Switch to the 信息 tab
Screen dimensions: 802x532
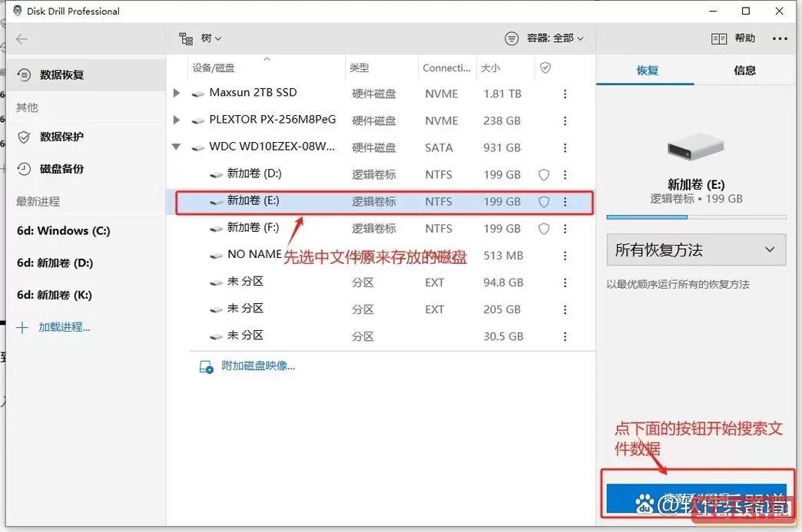(x=744, y=71)
